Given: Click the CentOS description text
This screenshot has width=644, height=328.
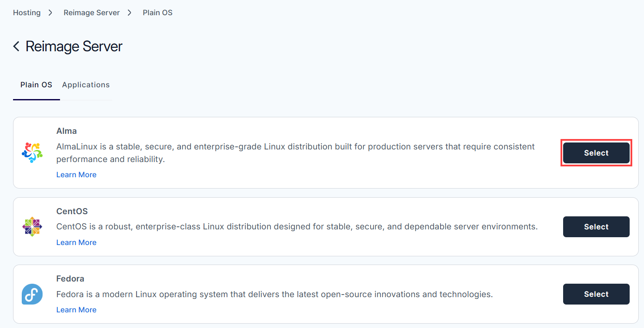Looking at the screenshot, I should (297, 227).
